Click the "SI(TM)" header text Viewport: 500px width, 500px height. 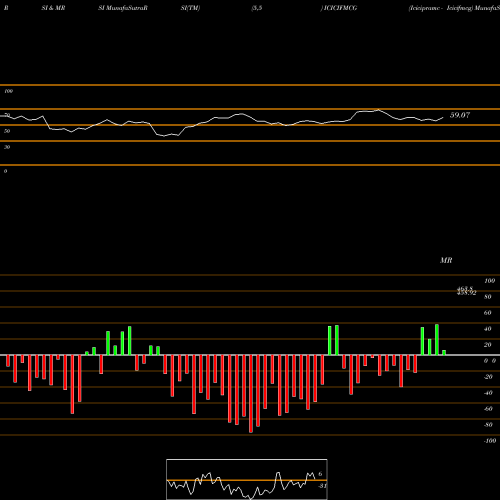click(190, 8)
